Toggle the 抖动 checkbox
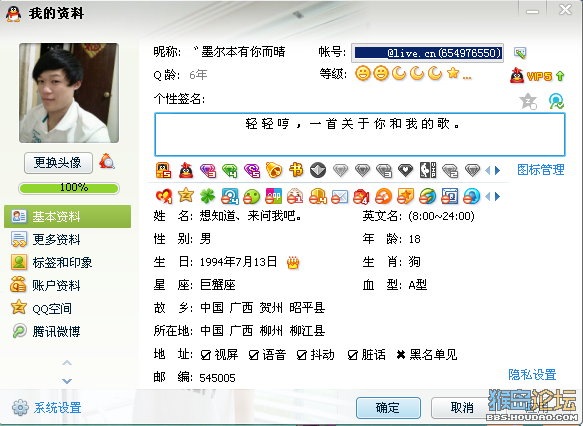Image resolution: width=583 pixels, height=426 pixels. click(302, 355)
